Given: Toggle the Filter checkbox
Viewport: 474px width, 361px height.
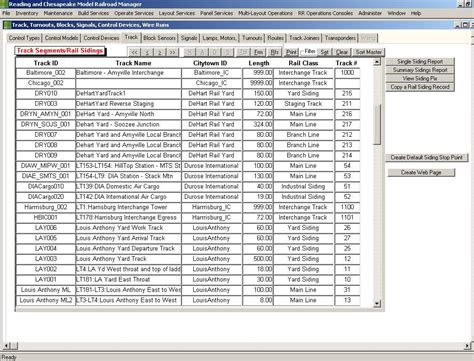Looking at the screenshot, I should click(302, 52).
